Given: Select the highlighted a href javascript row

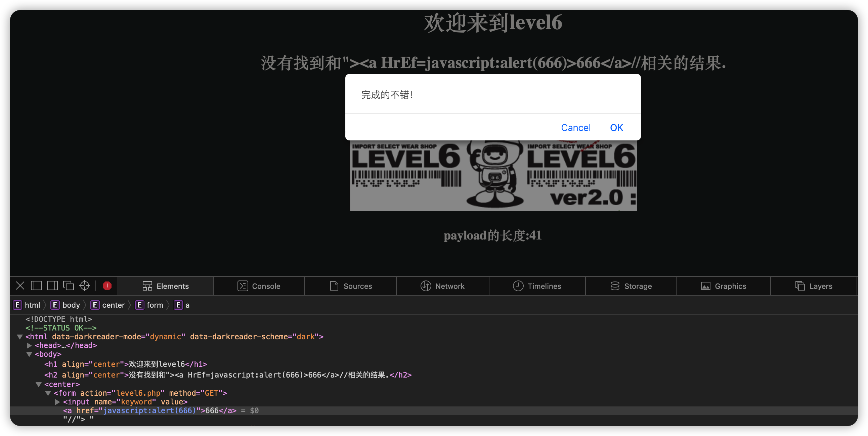Looking at the screenshot, I should click(434, 411).
